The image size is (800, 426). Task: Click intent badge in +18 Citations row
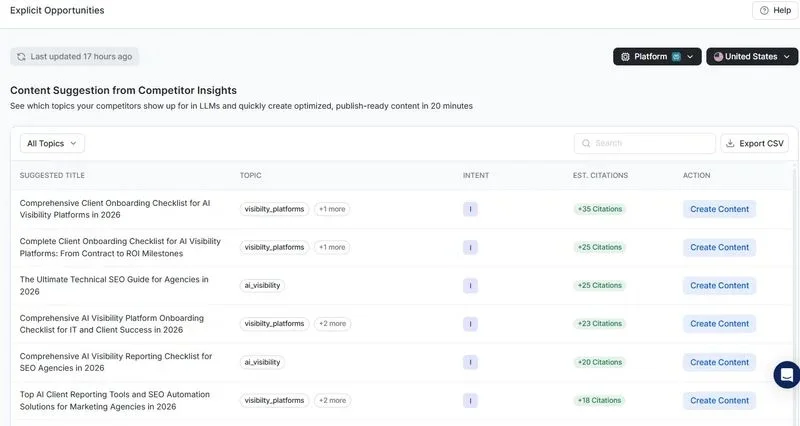pyautogui.click(x=470, y=400)
